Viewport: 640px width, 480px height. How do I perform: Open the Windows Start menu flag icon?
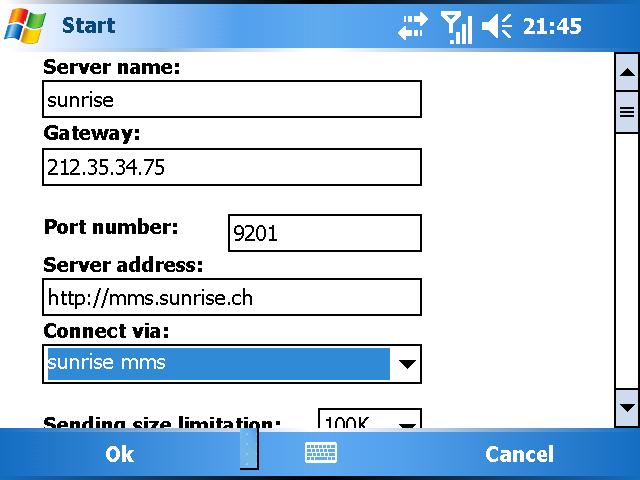point(25,26)
